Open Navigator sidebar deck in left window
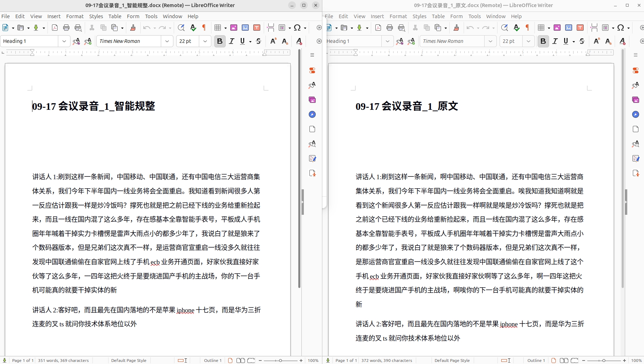This screenshot has height=364, width=644. point(312,114)
